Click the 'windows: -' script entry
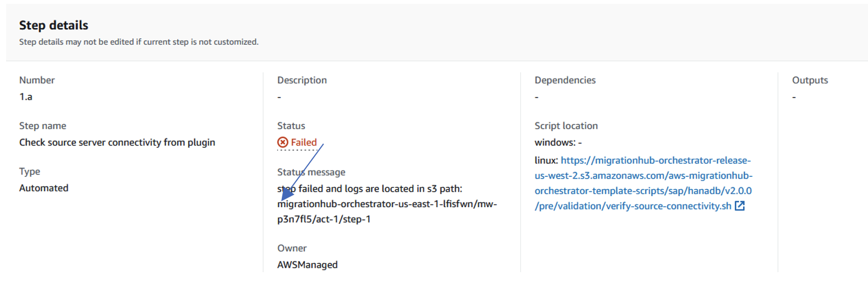 coord(558,142)
